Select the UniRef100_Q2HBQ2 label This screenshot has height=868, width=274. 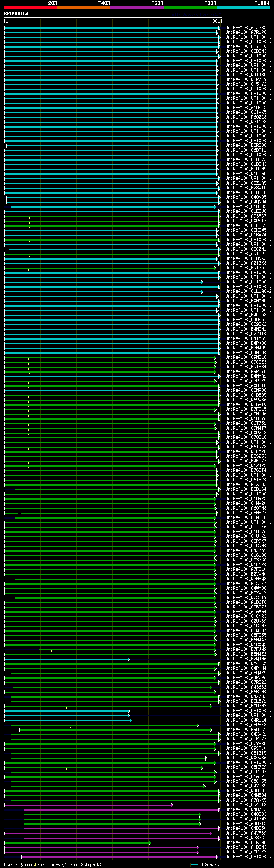click(246, 579)
